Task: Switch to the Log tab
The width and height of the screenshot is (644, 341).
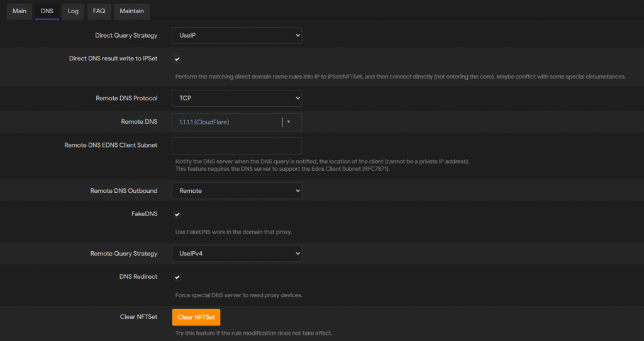Action: [73, 11]
